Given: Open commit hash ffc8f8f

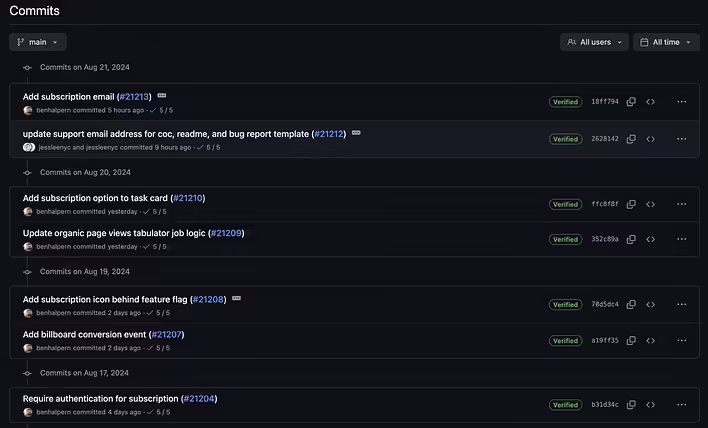Looking at the screenshot, I should [605, 204].
